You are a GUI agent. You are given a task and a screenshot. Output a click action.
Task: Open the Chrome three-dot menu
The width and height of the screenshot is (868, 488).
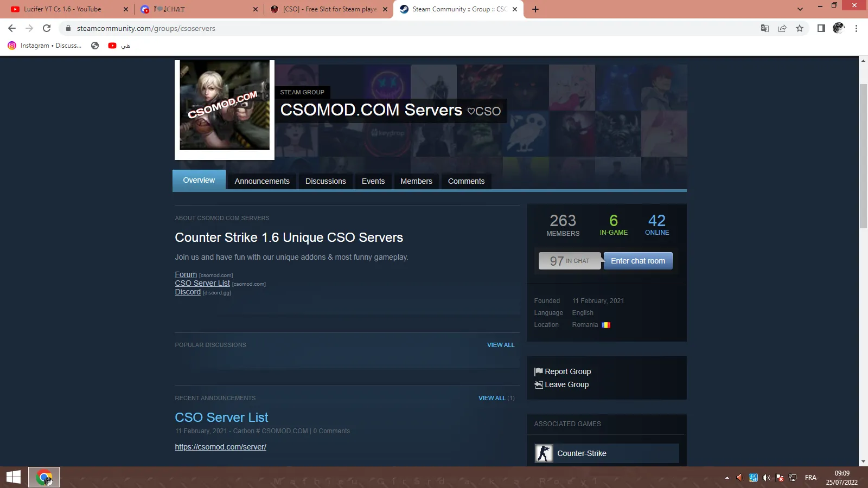point(856,28)
